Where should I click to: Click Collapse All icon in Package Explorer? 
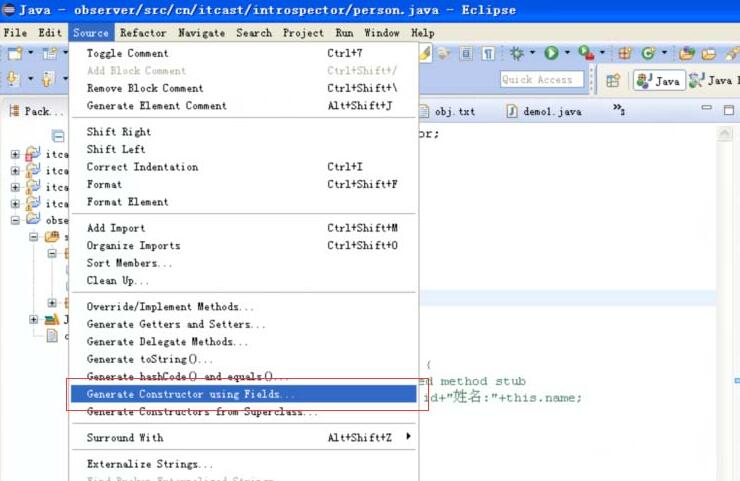(58, 135)
